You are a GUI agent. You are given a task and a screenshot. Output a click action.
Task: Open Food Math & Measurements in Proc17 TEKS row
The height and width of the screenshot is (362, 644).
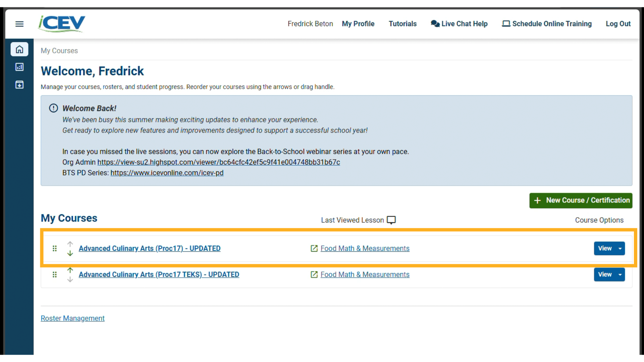click(365, 275)
